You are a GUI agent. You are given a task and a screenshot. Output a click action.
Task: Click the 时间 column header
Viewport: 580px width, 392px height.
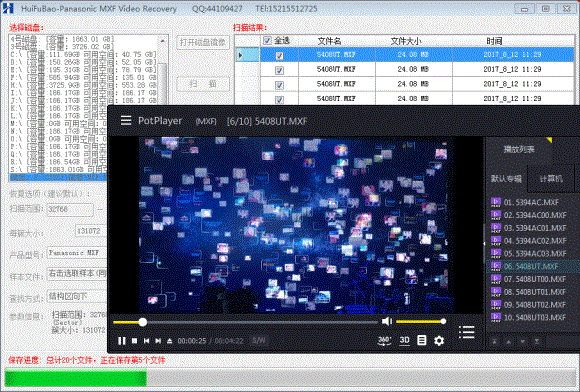coord(494,41)
